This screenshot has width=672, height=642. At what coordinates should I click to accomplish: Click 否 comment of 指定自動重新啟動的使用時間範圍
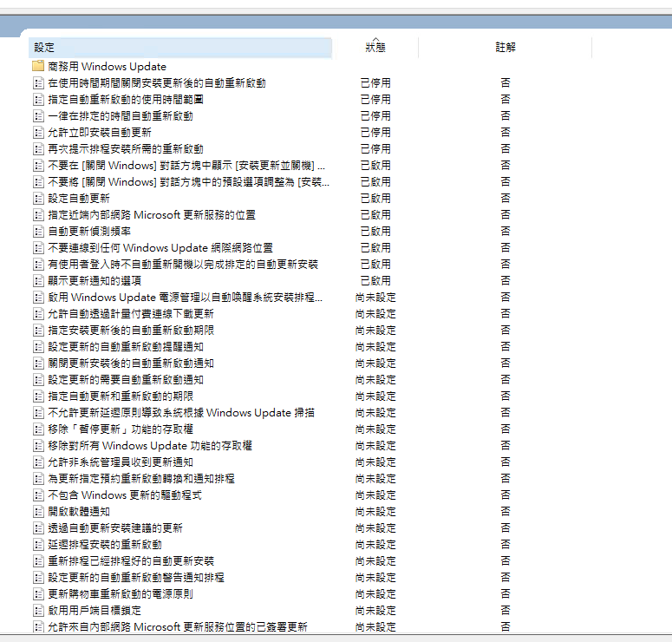(506, 99)
